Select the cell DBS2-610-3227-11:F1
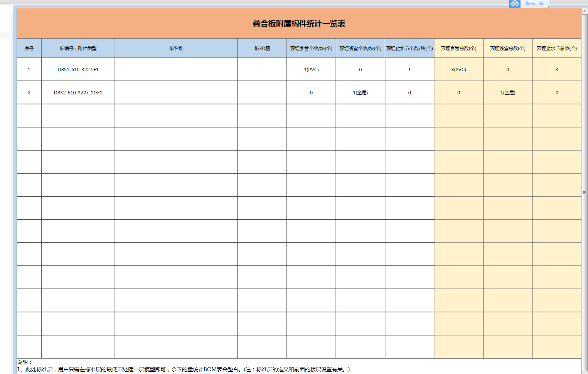588x374 pixels. pyautogui.click(x=78, y=92)
